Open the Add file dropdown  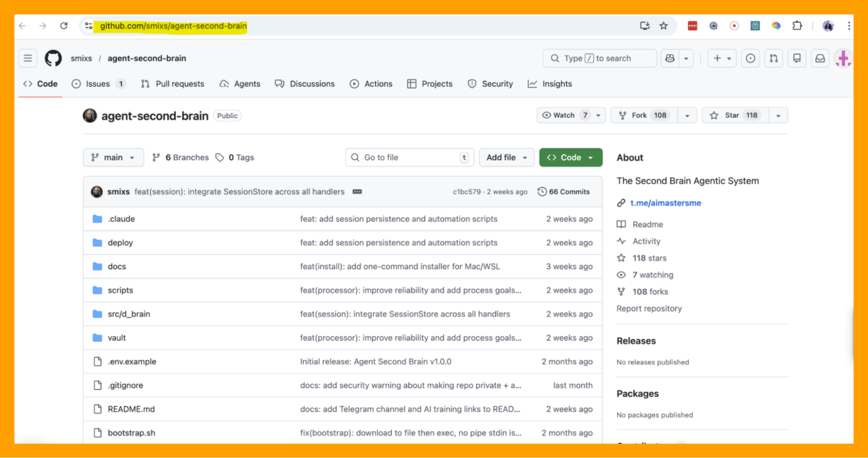pos(506,158)
